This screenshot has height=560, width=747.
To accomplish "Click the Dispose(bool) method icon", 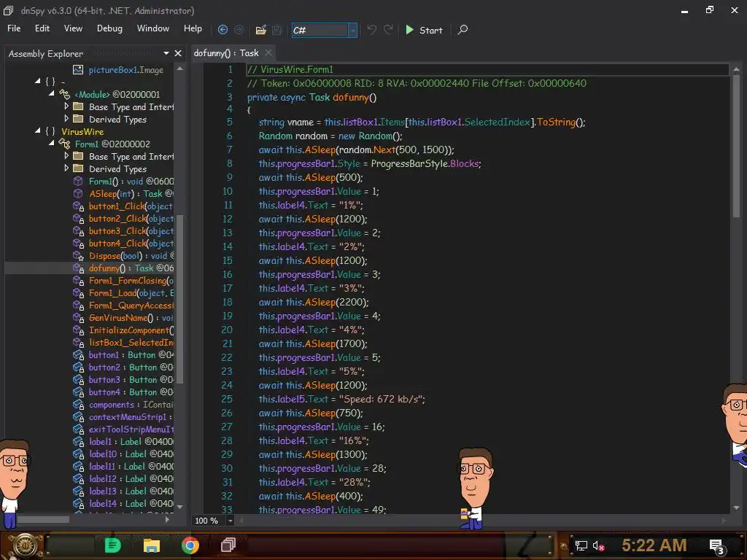I will click(x=78, y=256).
